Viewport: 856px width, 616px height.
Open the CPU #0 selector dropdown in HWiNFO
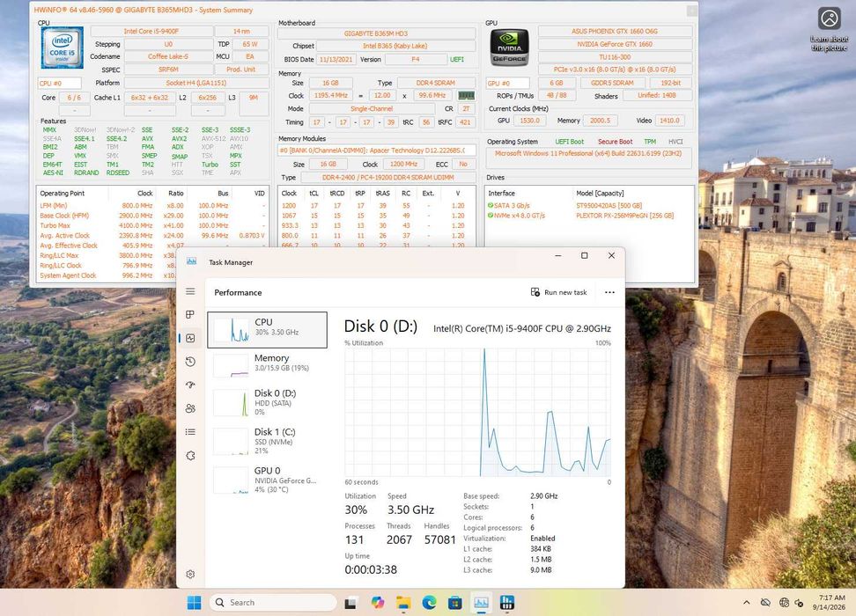pos(60,83)
